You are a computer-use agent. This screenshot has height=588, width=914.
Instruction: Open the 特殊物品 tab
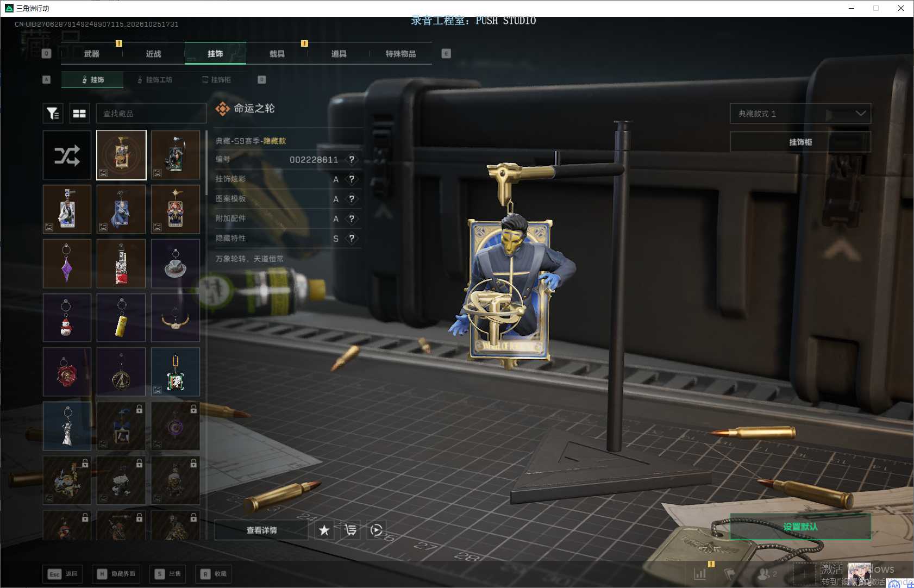tap(401, 54)
